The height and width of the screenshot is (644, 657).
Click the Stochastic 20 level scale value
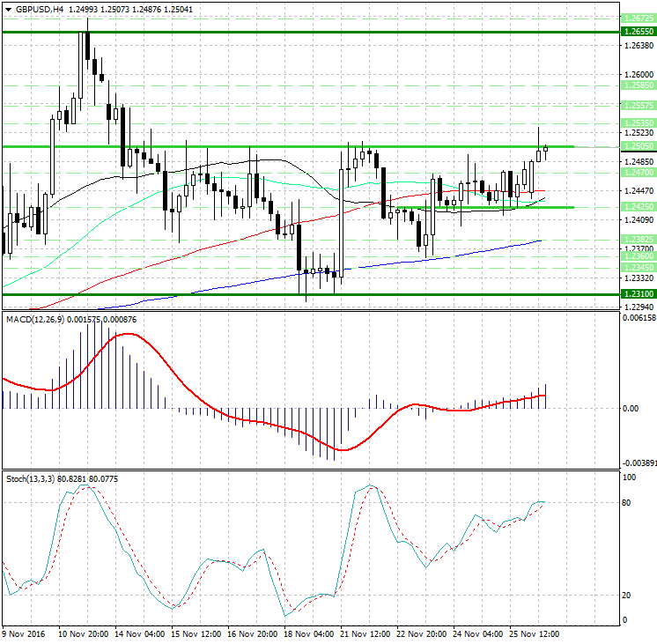pyautogui.click(x=627, y=596)
